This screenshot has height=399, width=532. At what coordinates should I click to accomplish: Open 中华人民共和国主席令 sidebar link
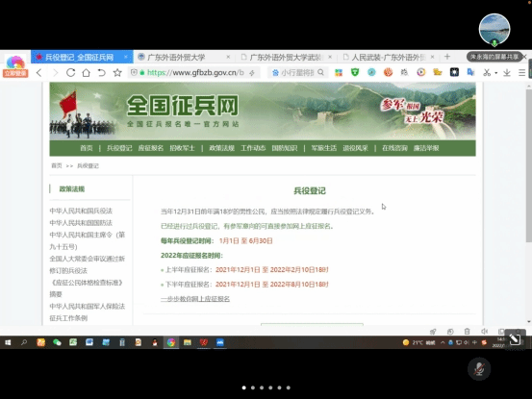pos(88,240)
